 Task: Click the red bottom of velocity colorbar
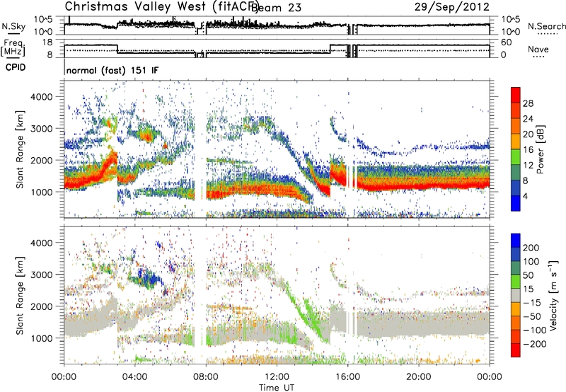coord(516,350)
